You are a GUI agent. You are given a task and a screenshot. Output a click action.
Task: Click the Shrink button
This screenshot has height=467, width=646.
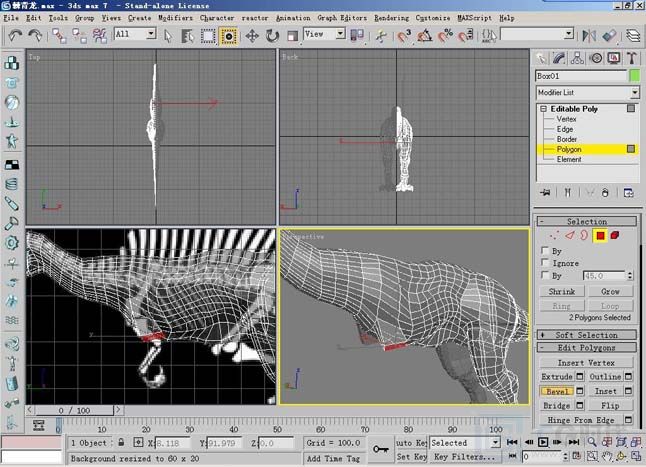coord(562,292)
